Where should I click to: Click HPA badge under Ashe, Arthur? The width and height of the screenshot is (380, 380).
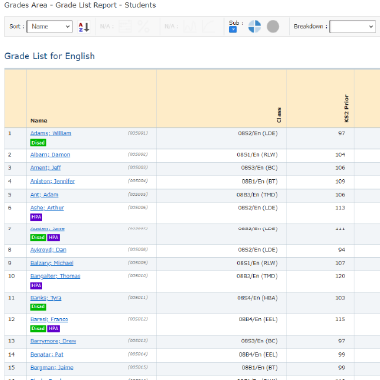[36, 217]
